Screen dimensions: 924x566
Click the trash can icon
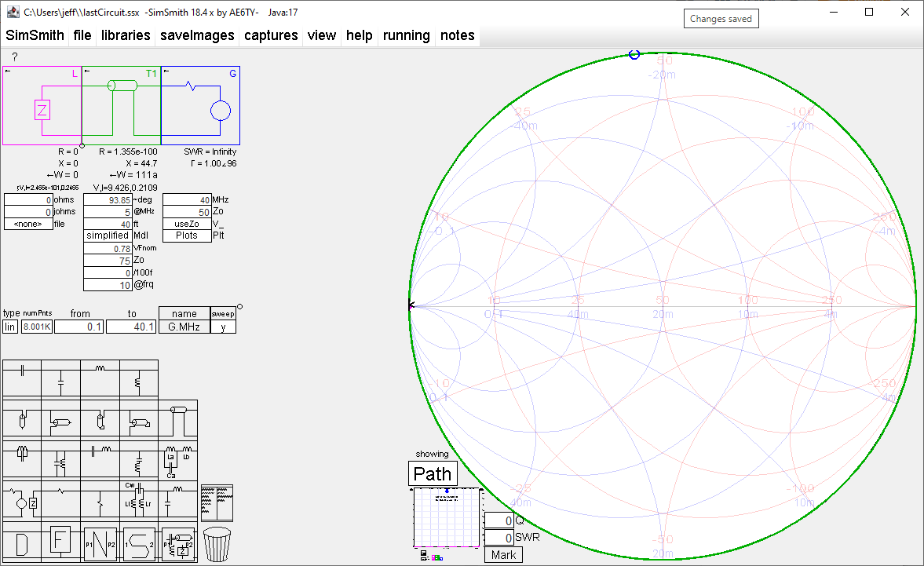[x=217, y=544]
